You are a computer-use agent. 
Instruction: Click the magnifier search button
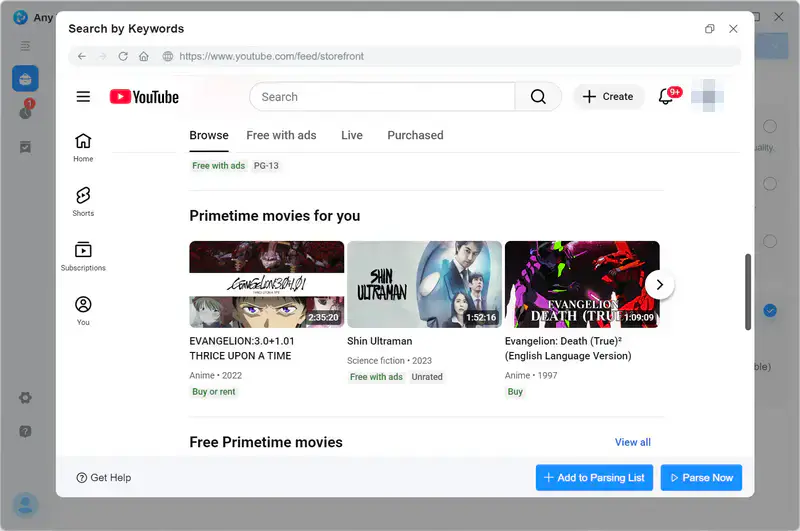[538, 96]
